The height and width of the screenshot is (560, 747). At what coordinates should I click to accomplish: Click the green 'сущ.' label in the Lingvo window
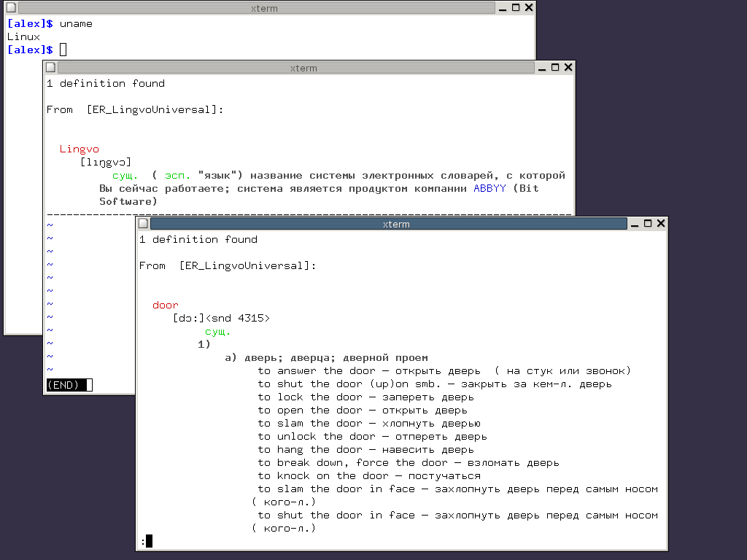125,175
